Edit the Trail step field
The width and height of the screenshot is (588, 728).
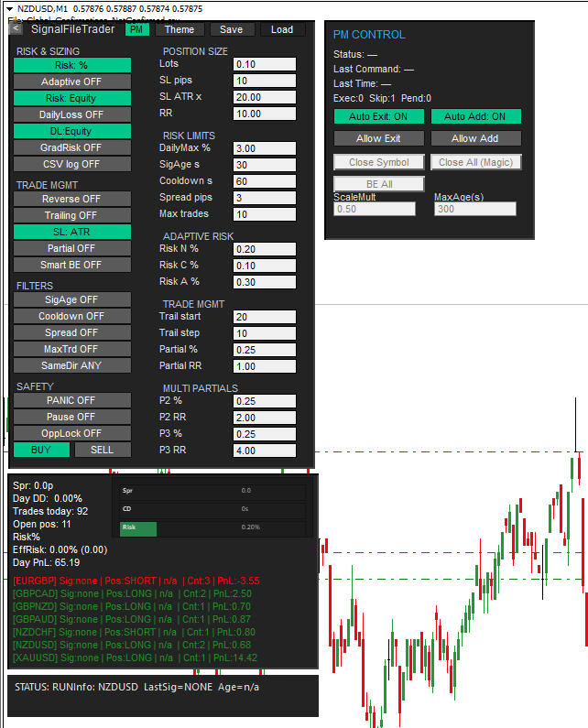tap(265, 334)
